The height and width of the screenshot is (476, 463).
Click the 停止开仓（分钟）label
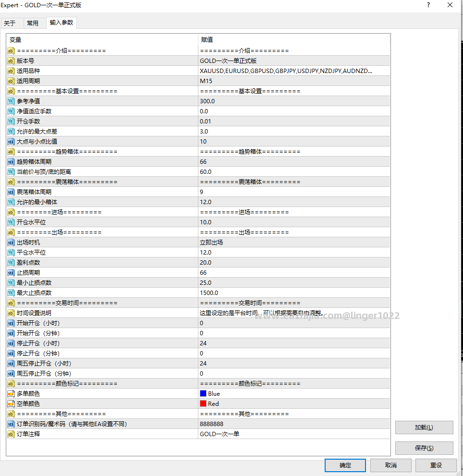38,354
